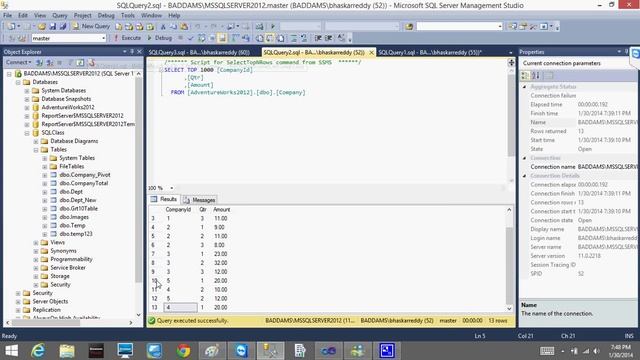Click the Paste icon in the toolbar
This screenshot has height=360, width=640.
click(184, 27)
